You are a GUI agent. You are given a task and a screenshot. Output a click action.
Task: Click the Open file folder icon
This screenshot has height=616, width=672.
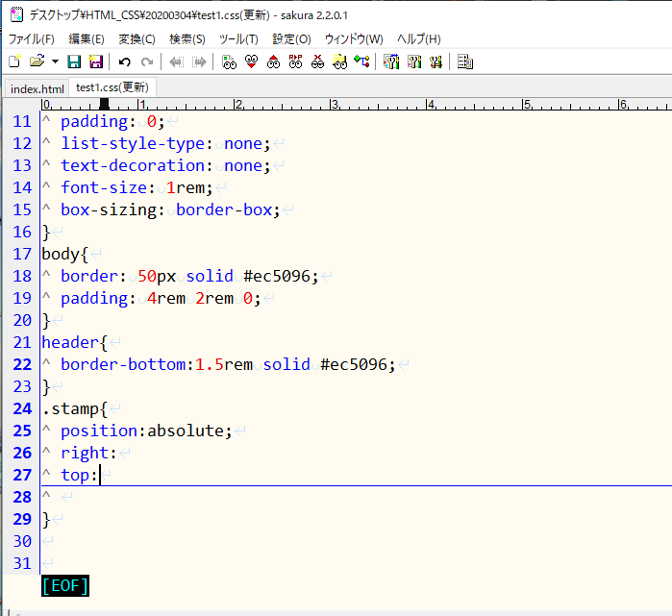(37, 62)
